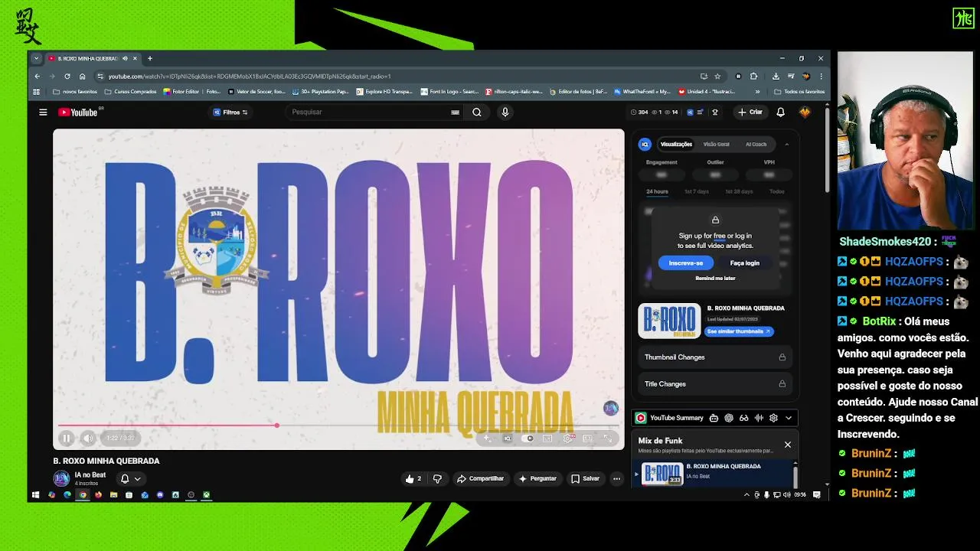Click Compartilhar share button

click(481, 478)
